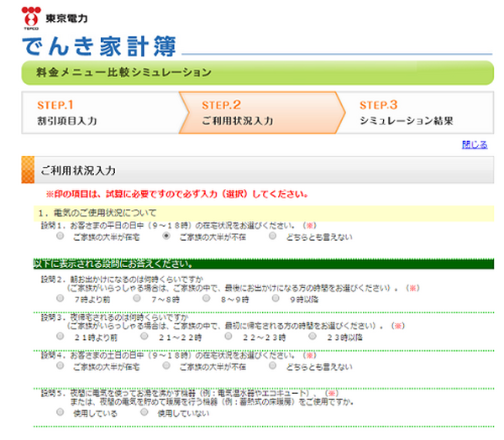Select STEP.3 シミュレーション結果 tab
Image resolution: width=504 pixels, height=440 pixels.
pyautogui.click(x=417, y=113)
